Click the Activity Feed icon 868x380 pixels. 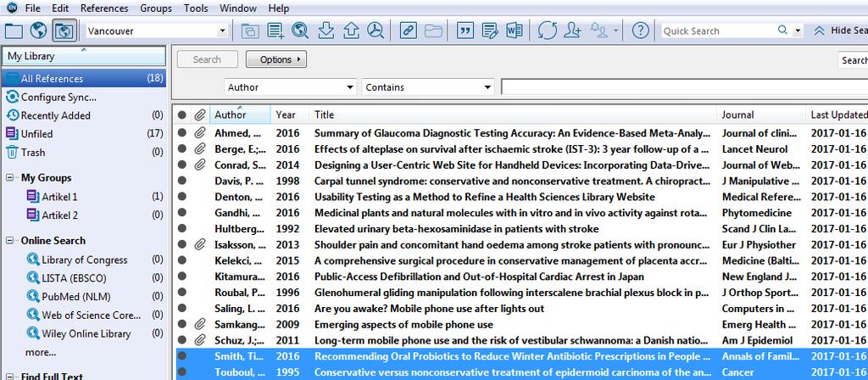[599, 31]
